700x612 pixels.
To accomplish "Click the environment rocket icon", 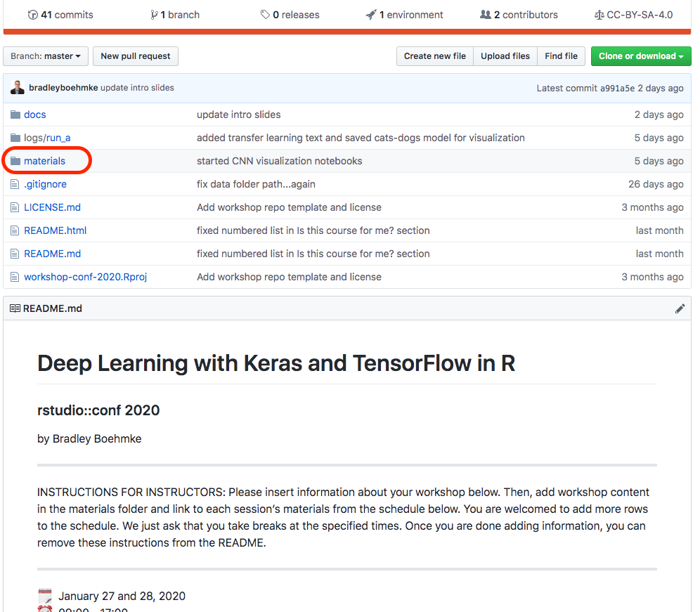I will point(371,15).
